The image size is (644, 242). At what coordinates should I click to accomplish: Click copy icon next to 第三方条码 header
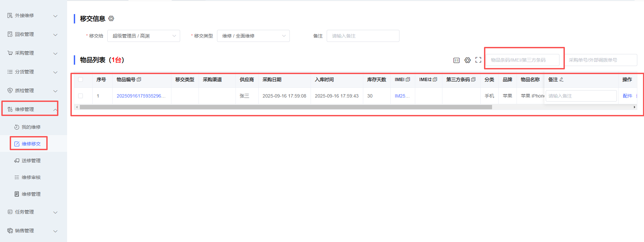point(473,79)
